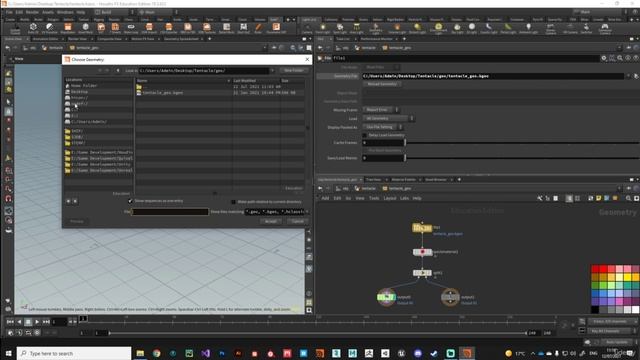Adjust the Cache Frames slider
This screenshot has height=360, width=640.
(x=522, y=142)
